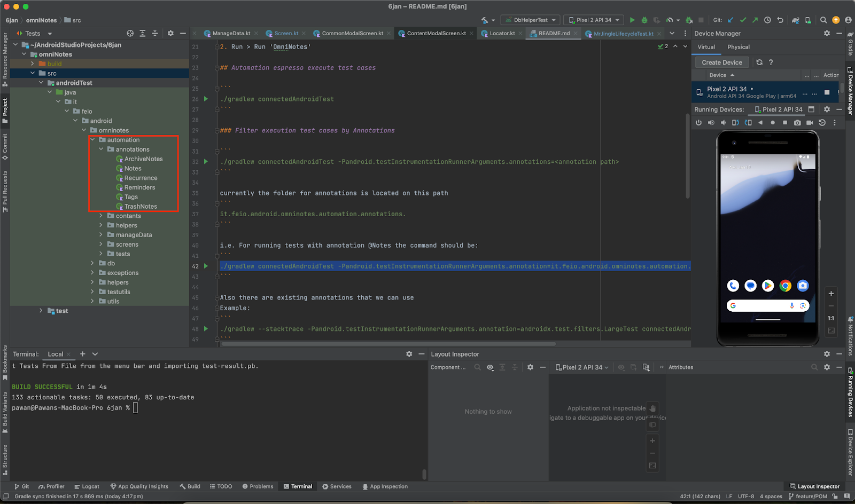Click the emulator volume up icon
The image size is (855, 504).
click(x=711, y=123)
